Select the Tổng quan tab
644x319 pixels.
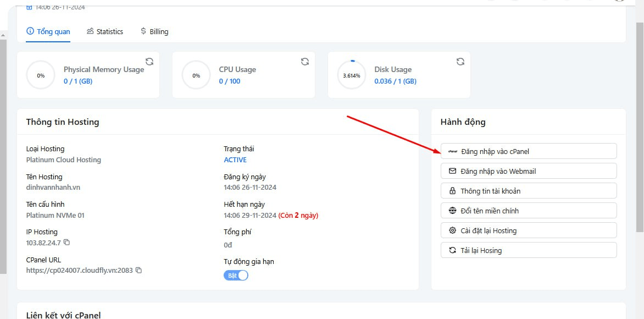48,31
